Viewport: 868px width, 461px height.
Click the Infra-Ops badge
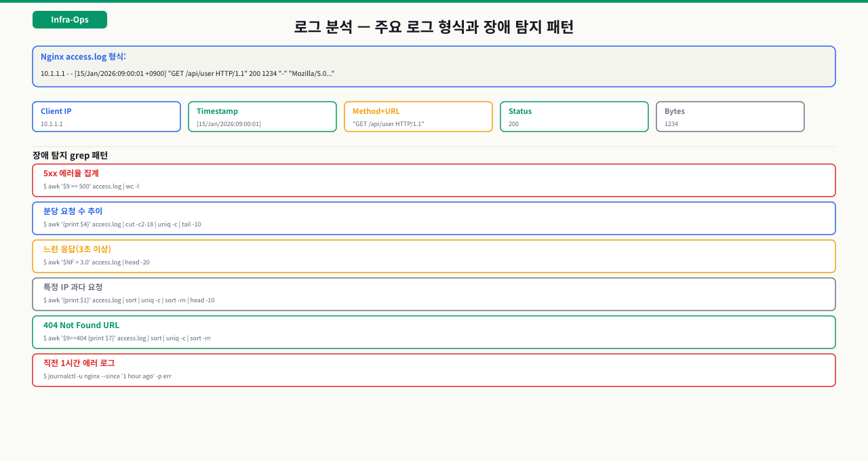(70, 20)
